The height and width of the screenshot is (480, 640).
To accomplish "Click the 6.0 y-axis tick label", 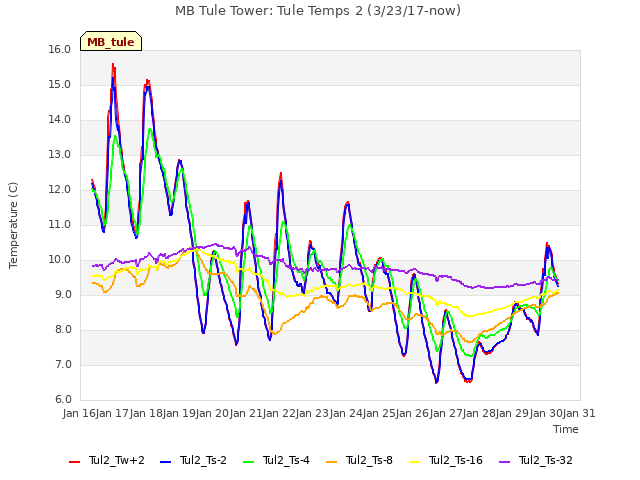I will tap(63, 400).
